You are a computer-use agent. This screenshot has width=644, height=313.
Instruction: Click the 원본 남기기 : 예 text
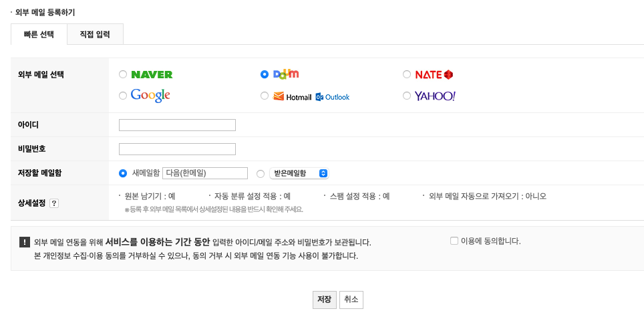coord(150,197)
